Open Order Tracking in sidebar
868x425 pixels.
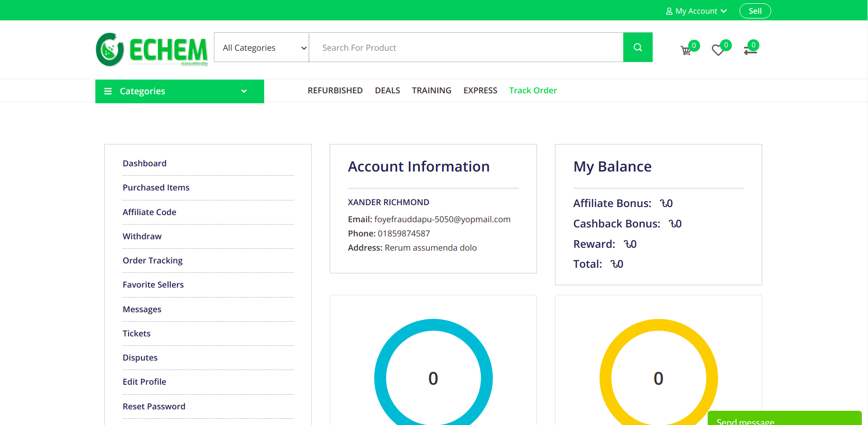(x=153, y=261)
